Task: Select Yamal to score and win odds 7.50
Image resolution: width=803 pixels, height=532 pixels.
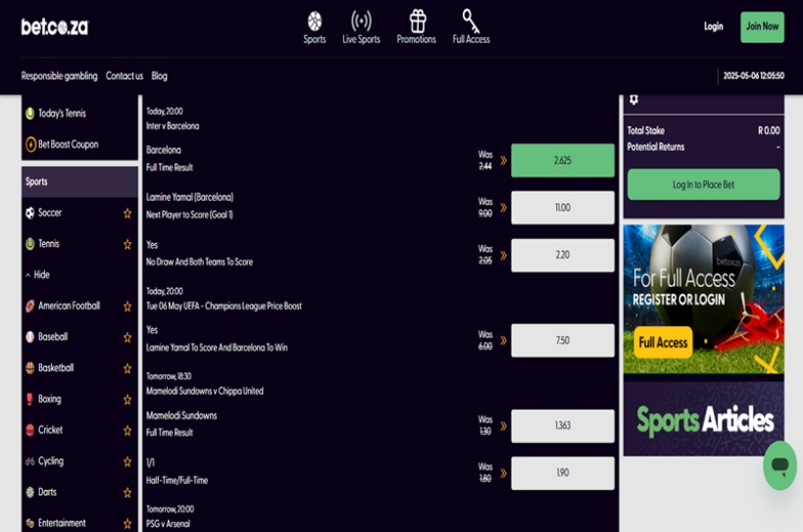Action: [x=563, y=340]
